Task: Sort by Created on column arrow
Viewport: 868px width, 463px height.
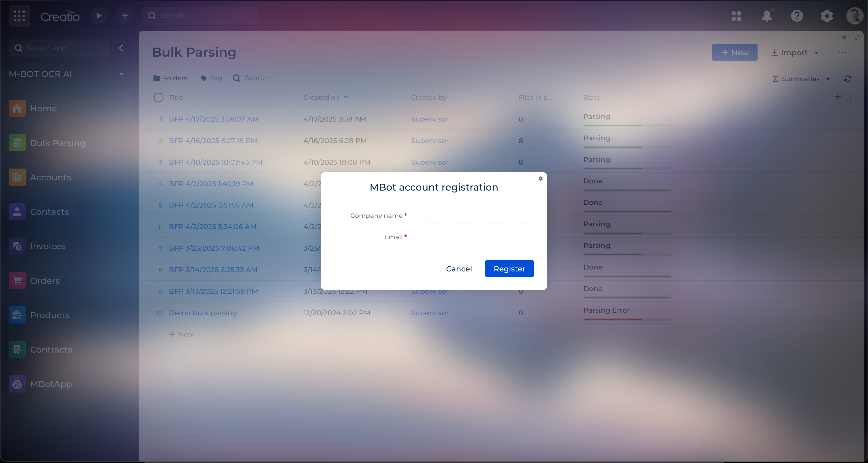Action: pos(346,97)
